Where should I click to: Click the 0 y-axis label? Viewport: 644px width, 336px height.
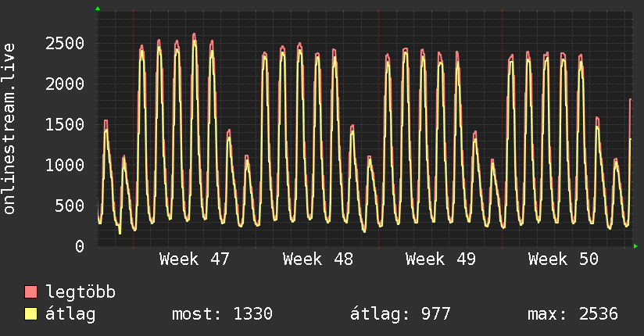tap(80, 246)
